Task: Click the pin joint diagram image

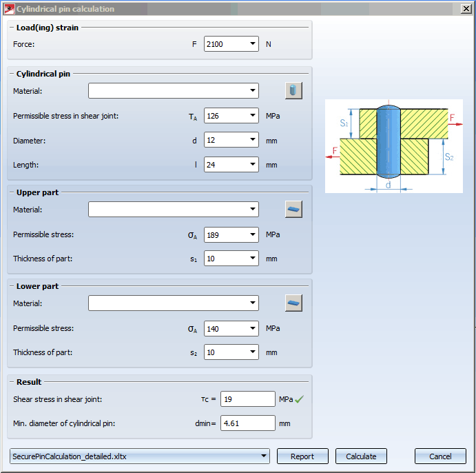Action: (393, 146)
